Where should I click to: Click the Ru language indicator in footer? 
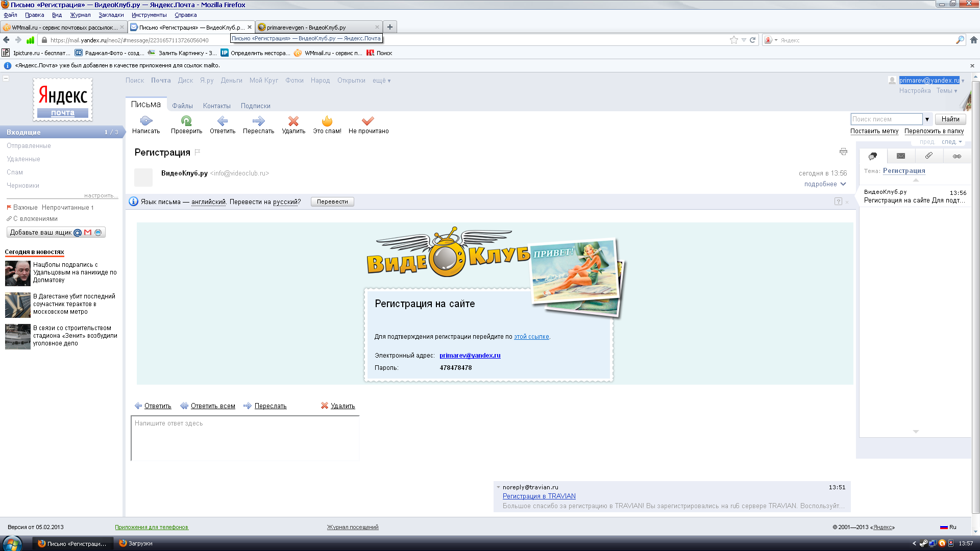pos(948,527)
